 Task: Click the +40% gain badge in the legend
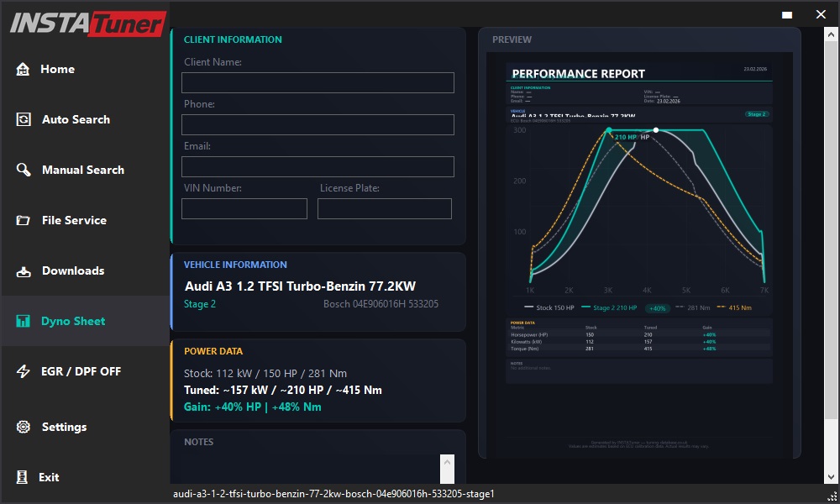pos(656,307)
